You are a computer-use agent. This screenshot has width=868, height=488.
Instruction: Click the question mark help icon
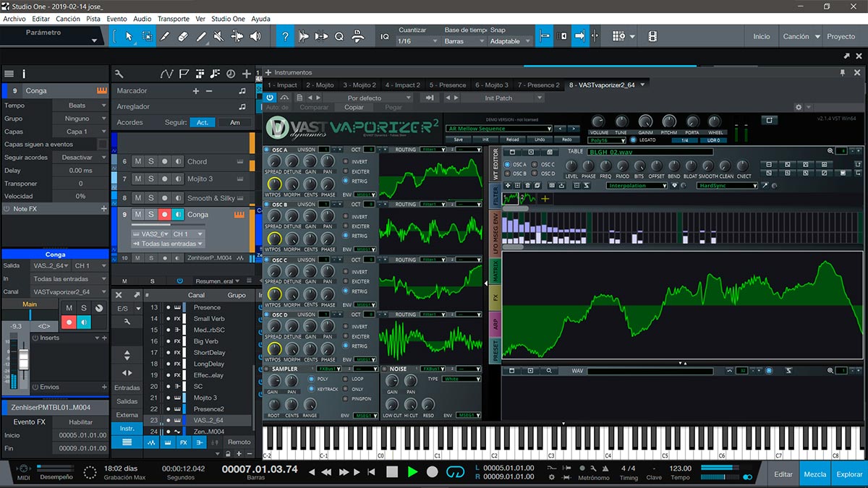click(286, 36)
